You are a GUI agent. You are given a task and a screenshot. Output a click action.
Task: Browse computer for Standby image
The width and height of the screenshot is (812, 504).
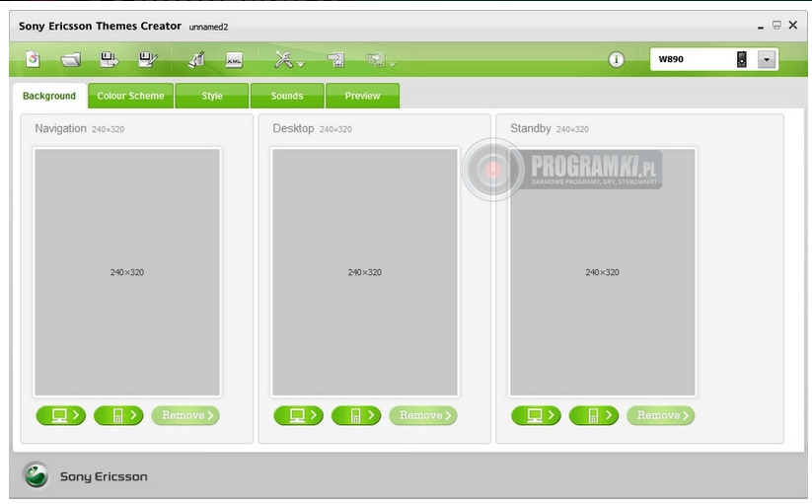[x=536, y=415]
